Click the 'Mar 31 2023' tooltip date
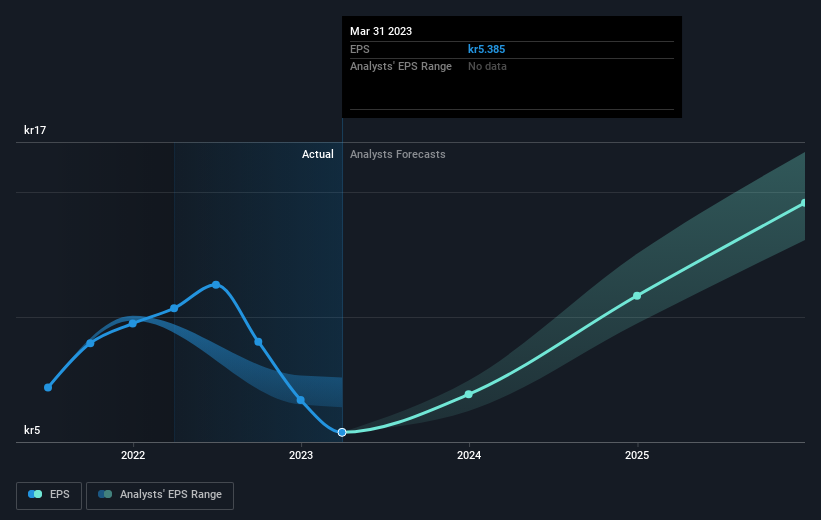The width and height of the screenshot is (821, 520). pyautogui.click(x=381, y=31)
